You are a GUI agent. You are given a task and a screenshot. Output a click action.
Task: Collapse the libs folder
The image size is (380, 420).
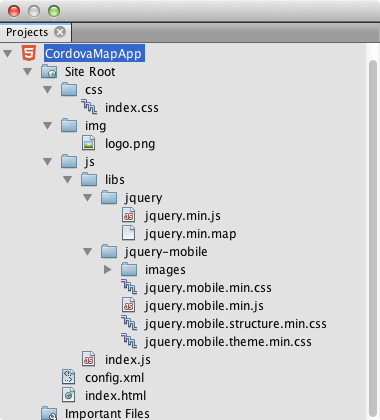pyautogui.click(x=68, y=180)
